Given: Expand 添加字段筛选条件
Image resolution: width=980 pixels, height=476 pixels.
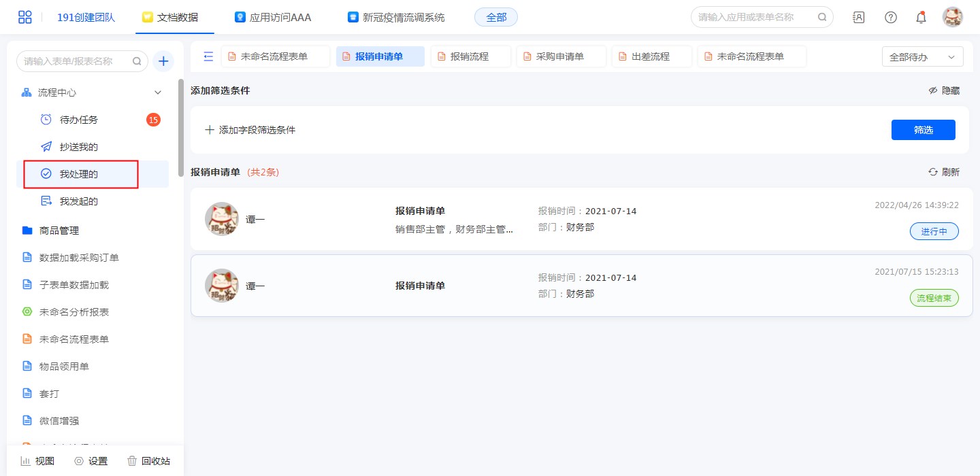Looking at the screenshot, I should 250,130.
